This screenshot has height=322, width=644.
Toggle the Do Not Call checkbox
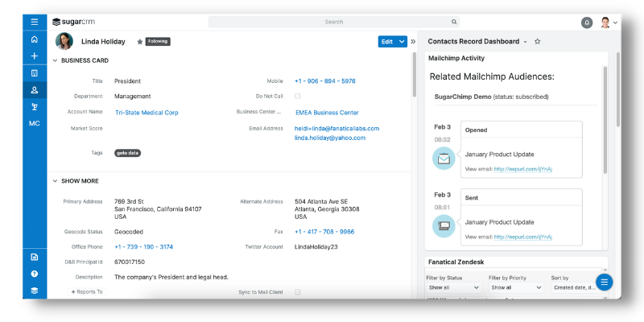pyautogui.click(x=297, y=96)
